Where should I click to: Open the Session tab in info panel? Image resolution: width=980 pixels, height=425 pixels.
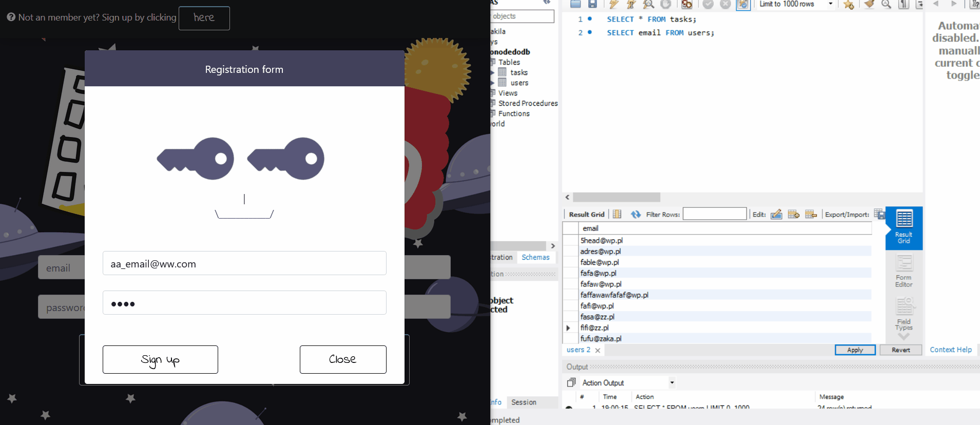point(524,402)
